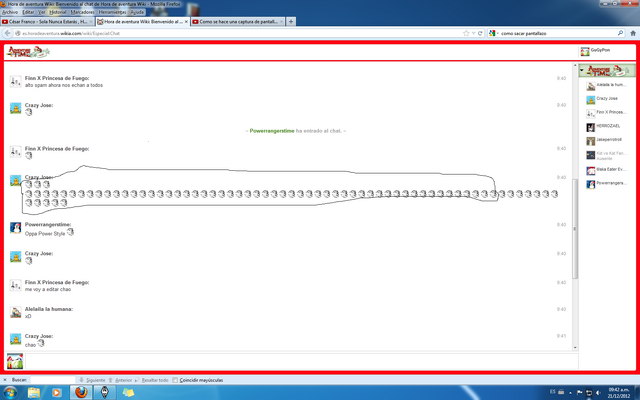Click Kid vs Kat Fan avatar in user list

pyautogui.click(x=591, y=155)
